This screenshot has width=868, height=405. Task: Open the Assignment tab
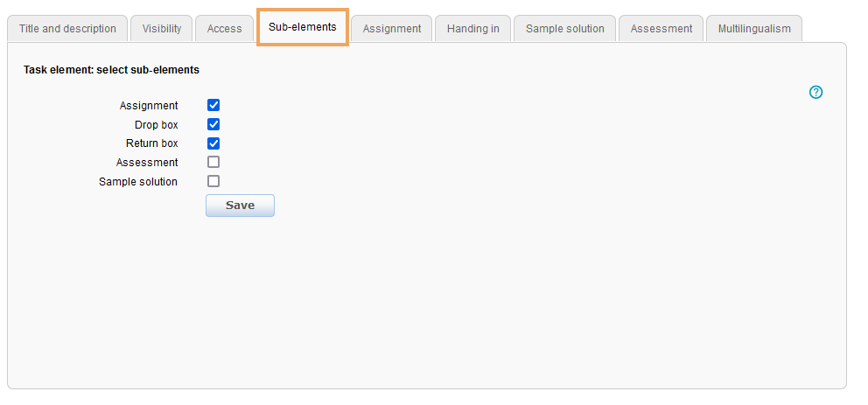point(392,29)
